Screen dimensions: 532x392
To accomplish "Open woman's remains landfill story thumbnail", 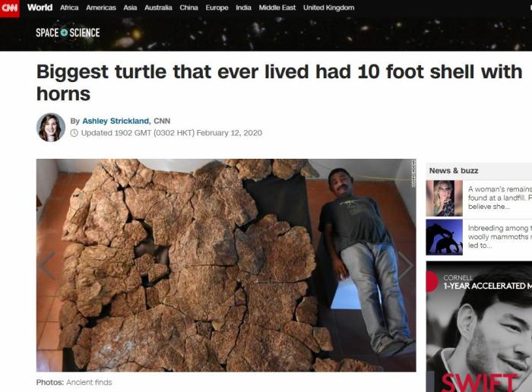I will (x=444, y=198).
